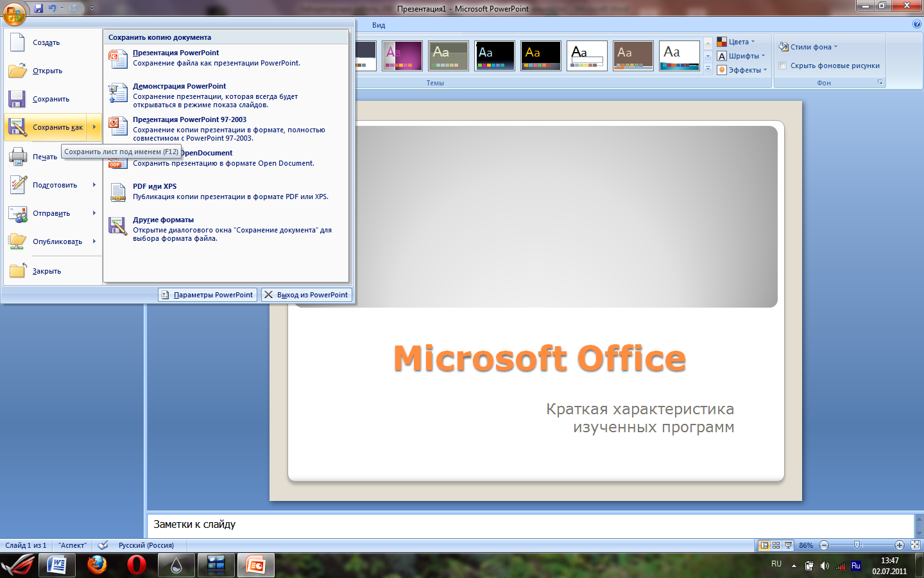Choose Открыть in the Office menu
The height and width of the screenshot is (578, 924).
pos(53,71)
